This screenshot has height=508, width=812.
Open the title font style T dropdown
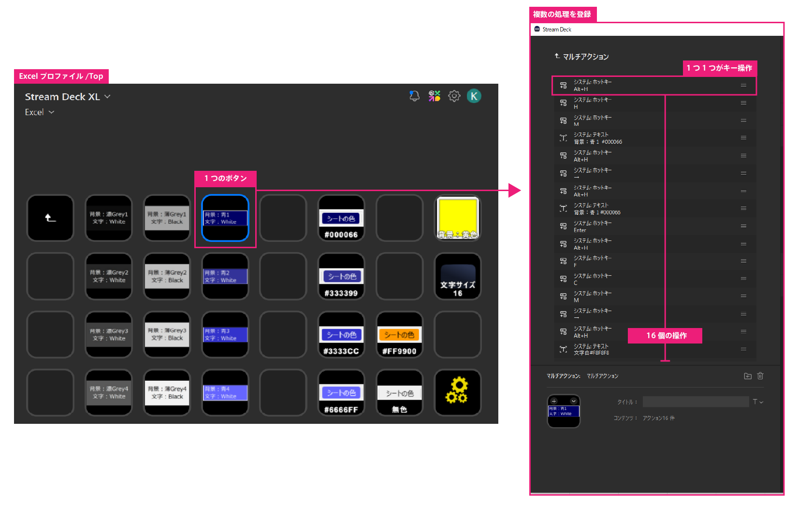click(x=757, y=402)
